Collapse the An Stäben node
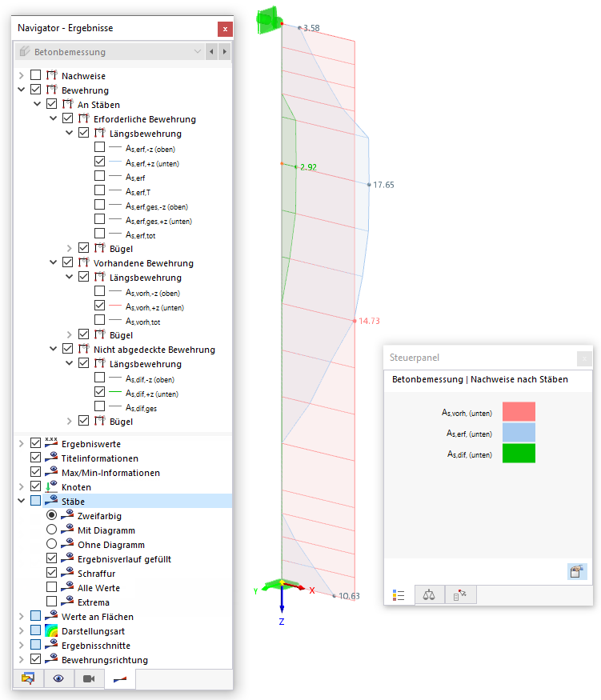 coord(37,104)
